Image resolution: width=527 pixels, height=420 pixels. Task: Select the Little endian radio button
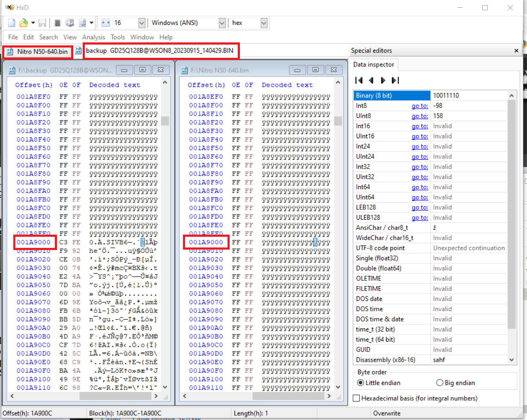(x=361, y=383)
